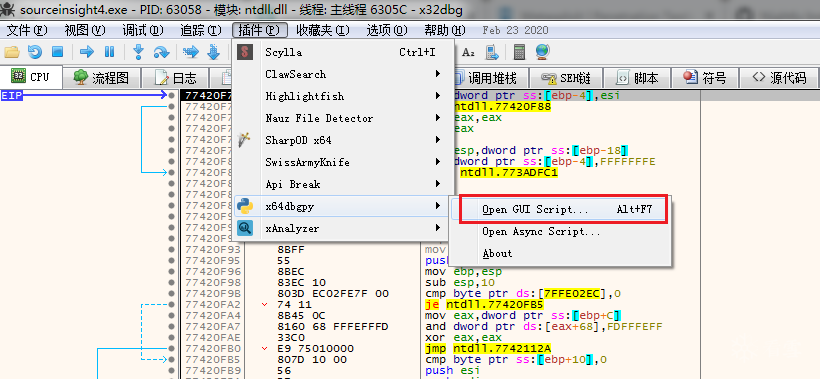820x379 pixels.
Task: Expand the Nauz File Detector submenu
Action: click(343, 118)
